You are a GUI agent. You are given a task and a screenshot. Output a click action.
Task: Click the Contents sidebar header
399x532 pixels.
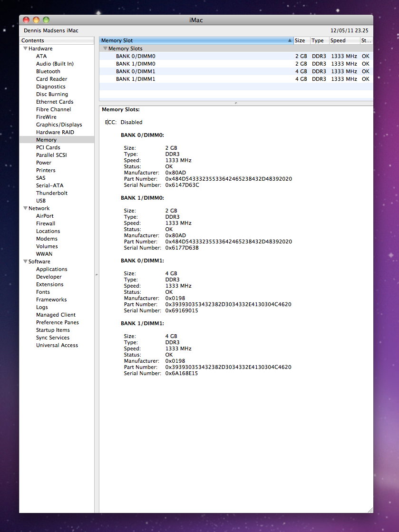[57, 40]
